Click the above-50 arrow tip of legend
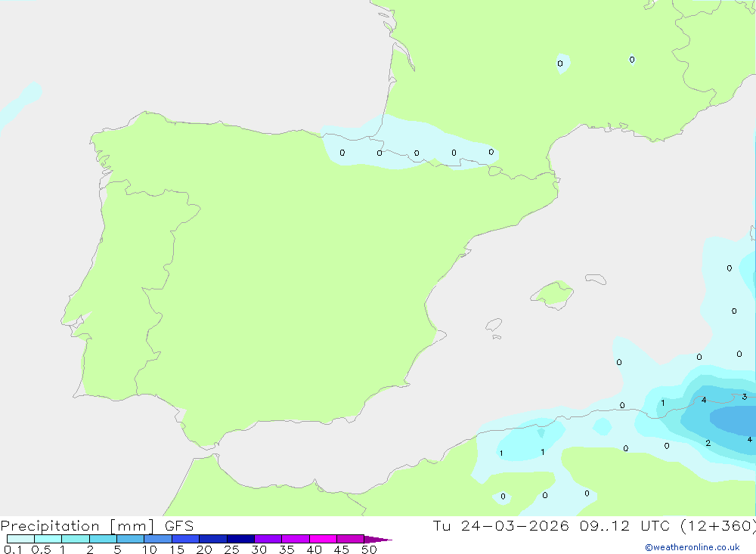This screenshot has width=756, height=554. tap(377, 539)
